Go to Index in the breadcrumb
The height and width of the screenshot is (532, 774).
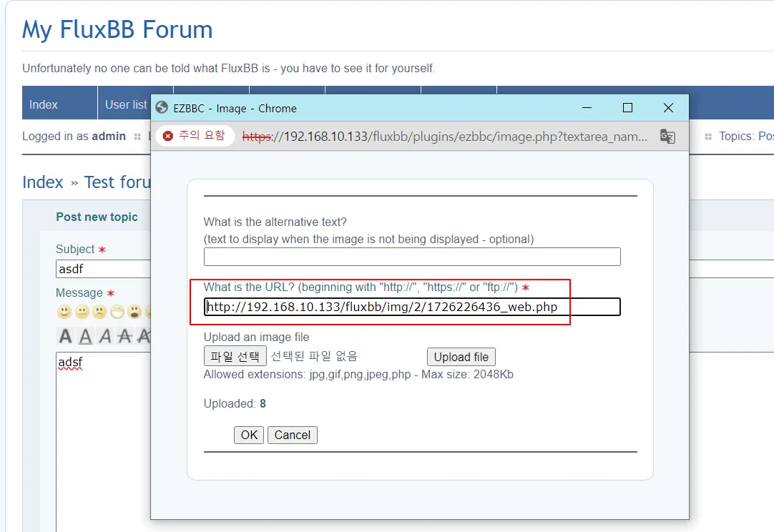coord(42,182)
